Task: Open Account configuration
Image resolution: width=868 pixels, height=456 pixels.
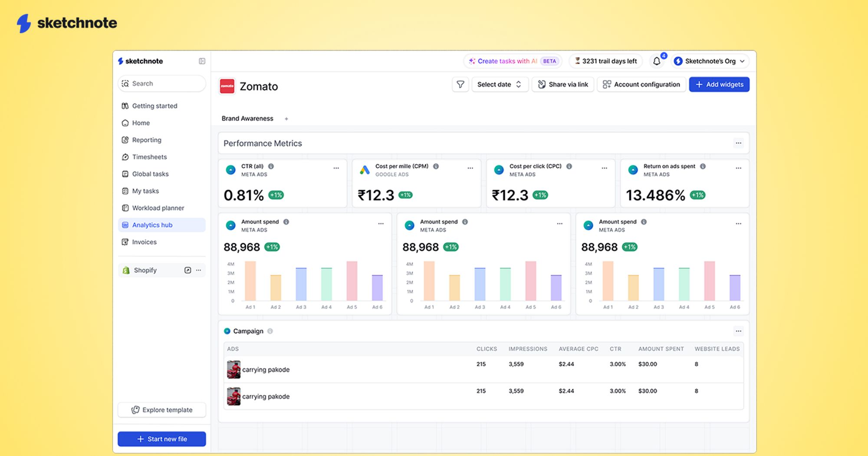Action: (x=641, y=84)
